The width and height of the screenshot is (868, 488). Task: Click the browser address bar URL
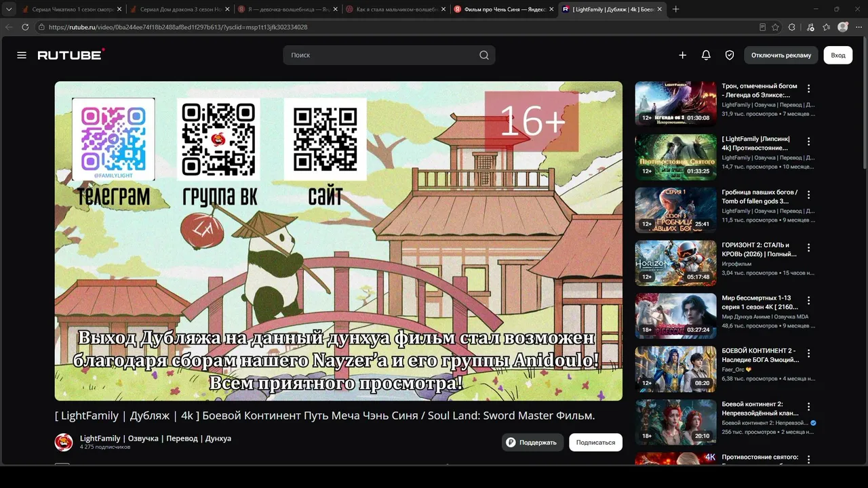point(178,27)
